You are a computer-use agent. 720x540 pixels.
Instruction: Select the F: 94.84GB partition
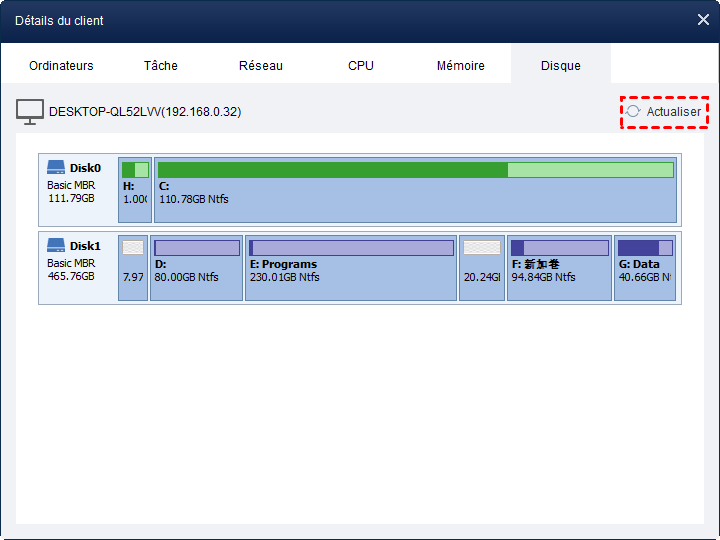(x=559, y=268)
